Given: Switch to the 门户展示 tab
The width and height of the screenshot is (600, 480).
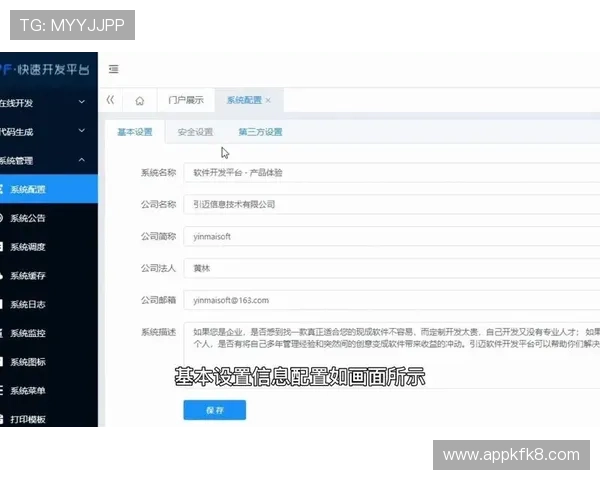Looking at the screenshot, I should point(186,100).
